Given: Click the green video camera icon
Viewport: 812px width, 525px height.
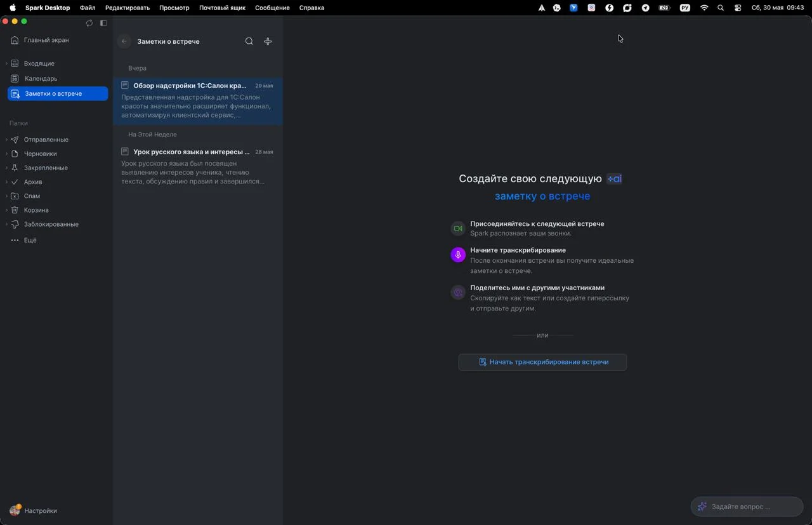Looking at the screenshot, I should 458,229.
